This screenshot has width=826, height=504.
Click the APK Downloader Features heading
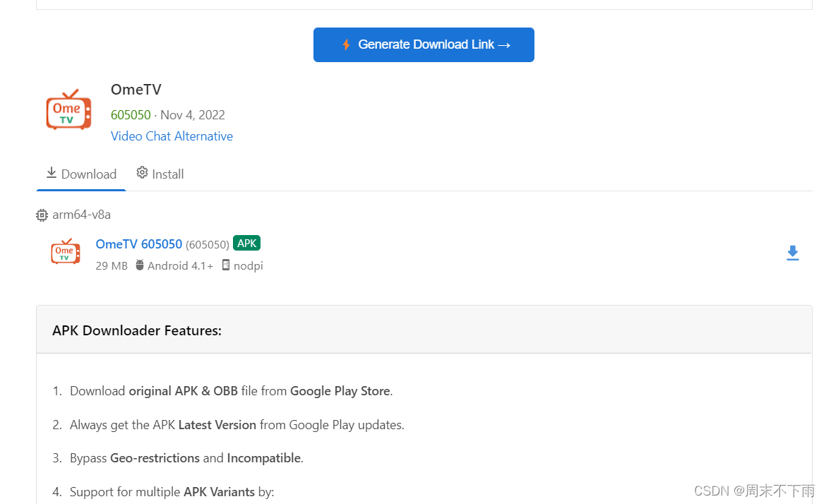pos(137,331)
